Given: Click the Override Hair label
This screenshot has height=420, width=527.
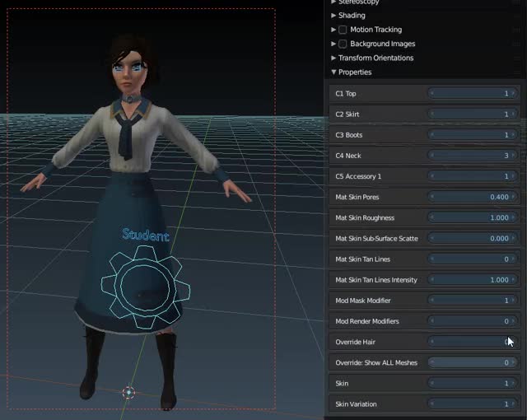Looking at the screenshot, I should (x=355, y=342).
